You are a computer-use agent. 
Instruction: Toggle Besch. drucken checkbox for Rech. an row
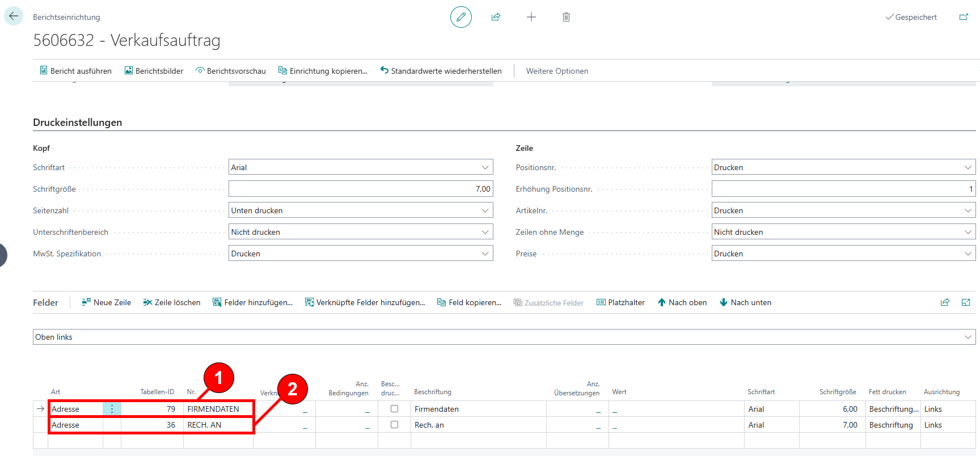click(394, 424)
